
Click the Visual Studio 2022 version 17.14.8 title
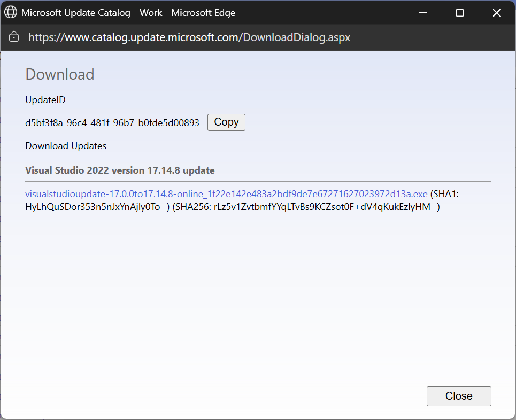(x=120, y=170)
